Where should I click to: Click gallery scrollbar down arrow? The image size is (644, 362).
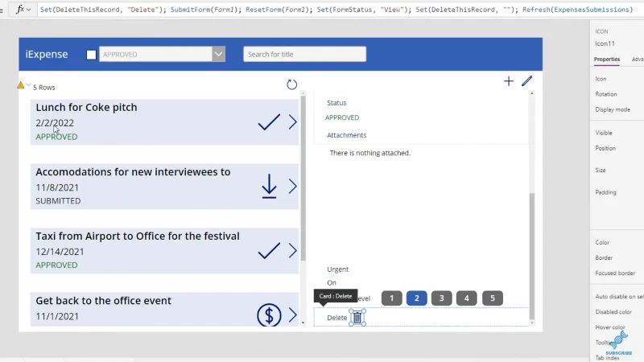(x=303, y=323)
